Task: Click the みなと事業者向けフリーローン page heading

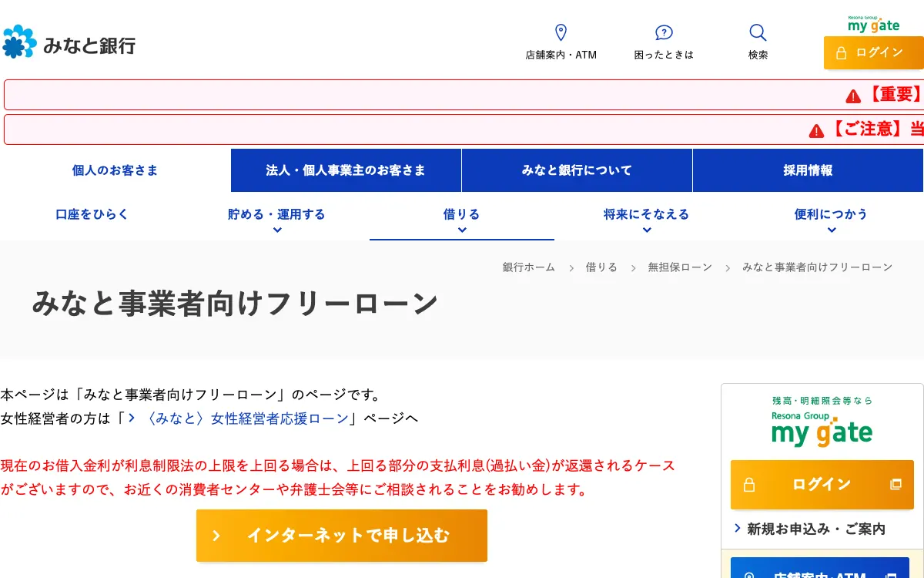Action: pyautogui.click(x=235, y=304)
